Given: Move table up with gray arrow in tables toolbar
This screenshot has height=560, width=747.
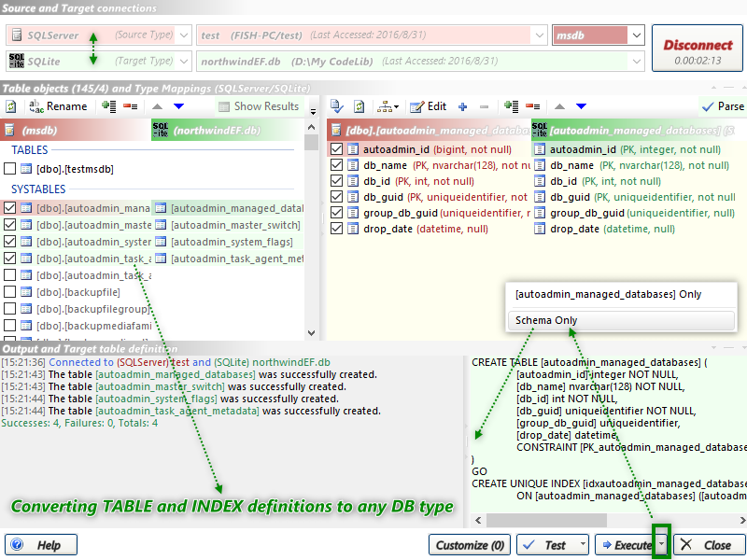Looking at the screenshot, I should coord(157,106).
